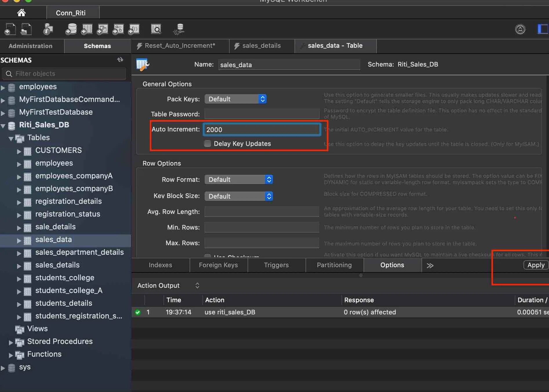Expand the Functions node
Image resolution: width=549 pixels, height=392 pixels.
click(x=11, y=355)
